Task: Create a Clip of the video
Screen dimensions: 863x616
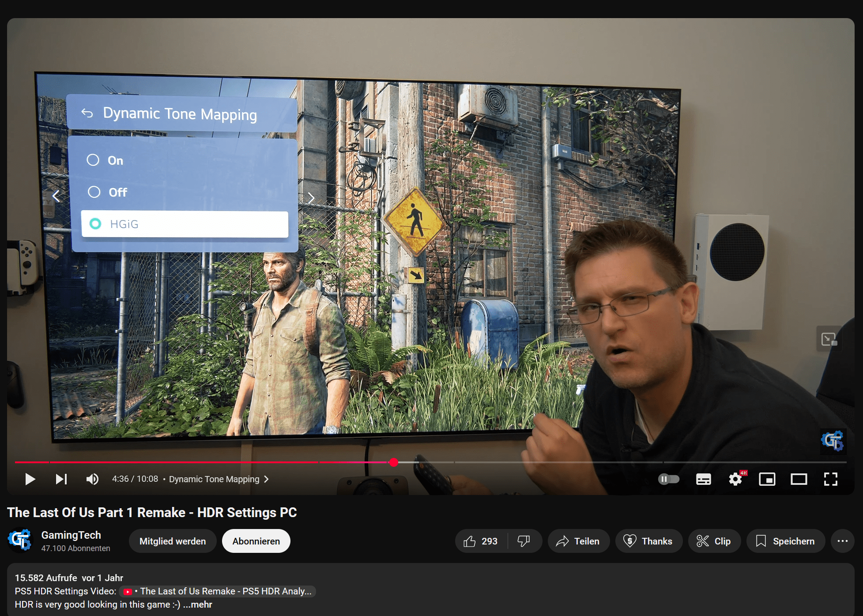Action: [x=714, y=541]
